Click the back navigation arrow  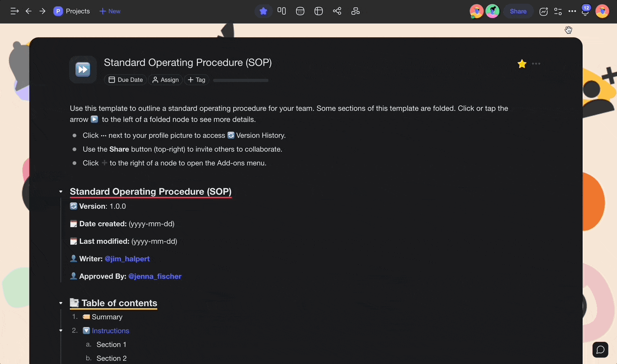point(29,11)
